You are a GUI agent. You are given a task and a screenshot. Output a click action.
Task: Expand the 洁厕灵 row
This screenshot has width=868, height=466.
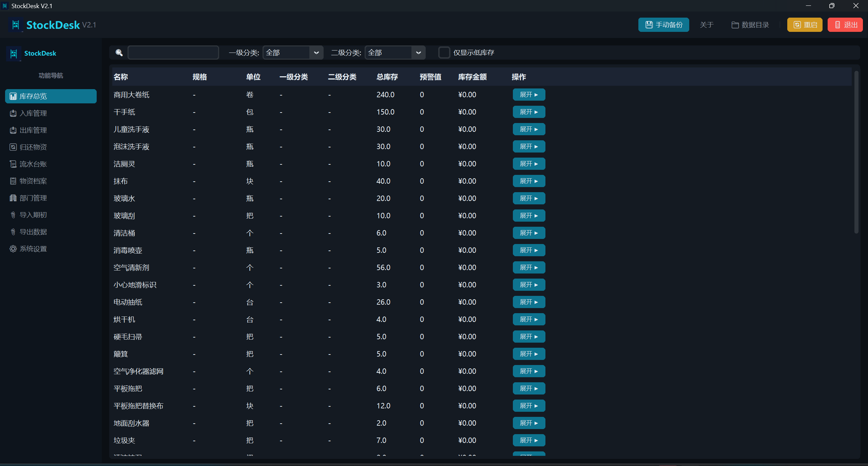529,164
